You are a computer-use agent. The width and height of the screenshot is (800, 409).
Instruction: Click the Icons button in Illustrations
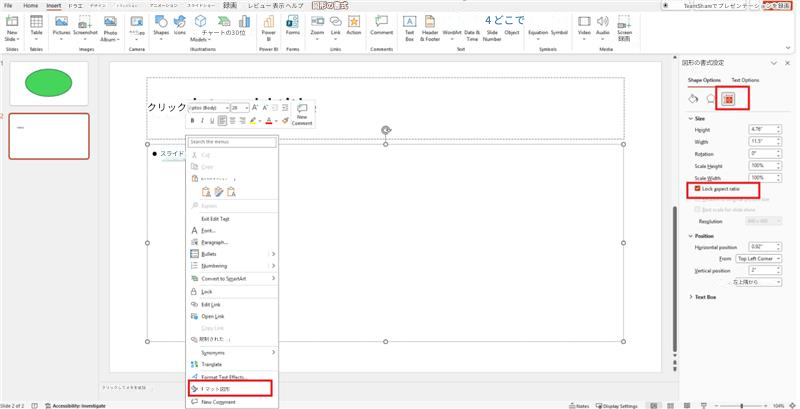click(x=180, y=22)
